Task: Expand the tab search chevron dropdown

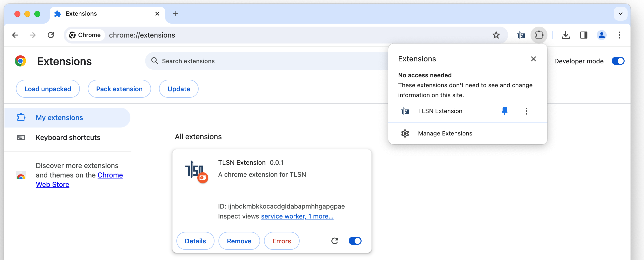Action: point(620,14)
